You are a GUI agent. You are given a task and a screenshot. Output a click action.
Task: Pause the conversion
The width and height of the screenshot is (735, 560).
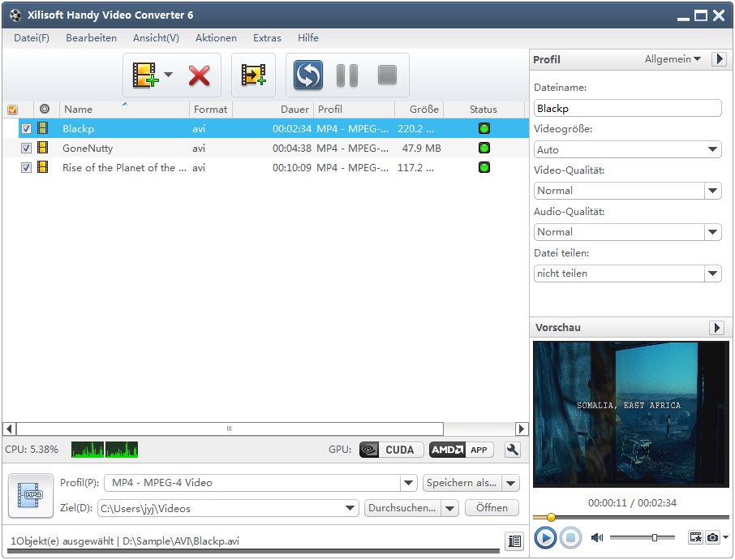click(347, 75)
